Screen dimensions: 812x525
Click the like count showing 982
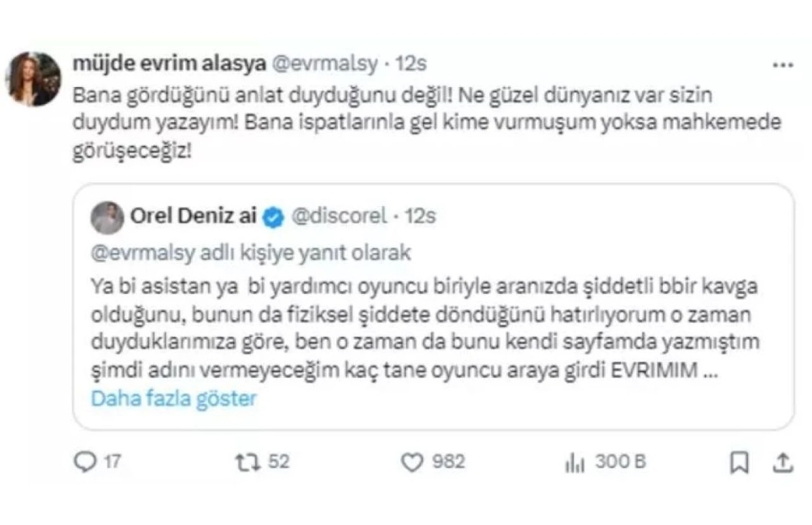[x=447, y=463]
